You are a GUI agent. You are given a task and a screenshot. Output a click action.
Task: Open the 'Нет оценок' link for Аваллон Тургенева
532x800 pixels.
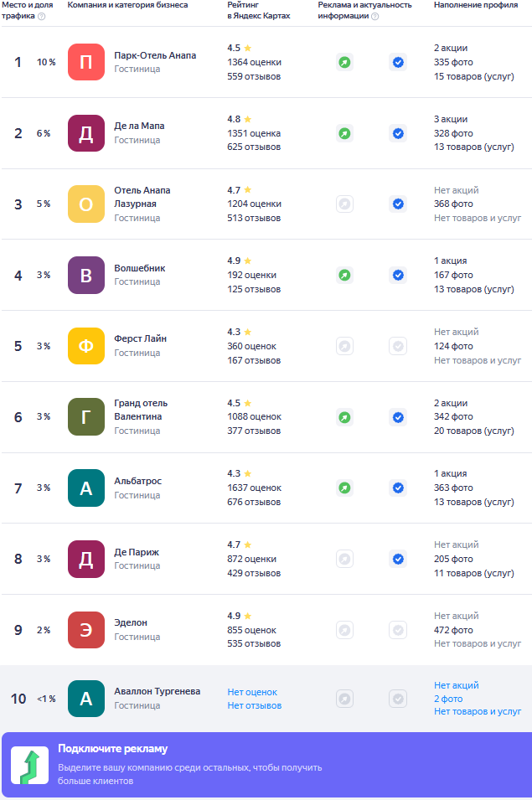click(252, 692)
